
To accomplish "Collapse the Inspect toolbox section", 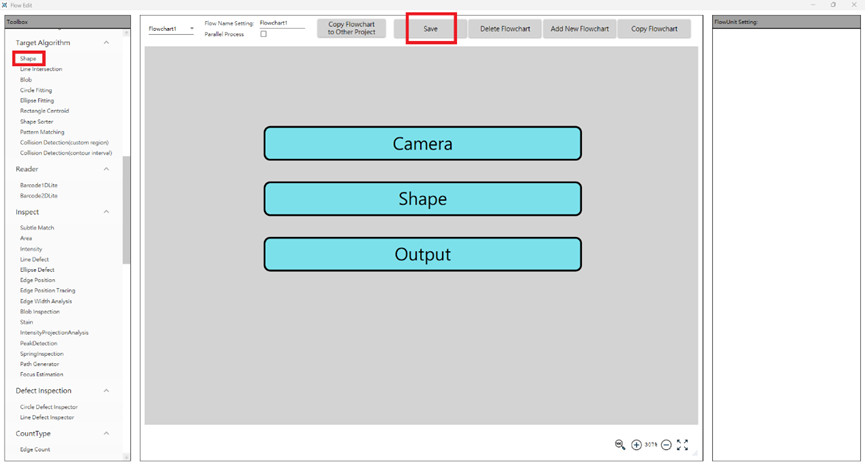I will click(107, 212).
